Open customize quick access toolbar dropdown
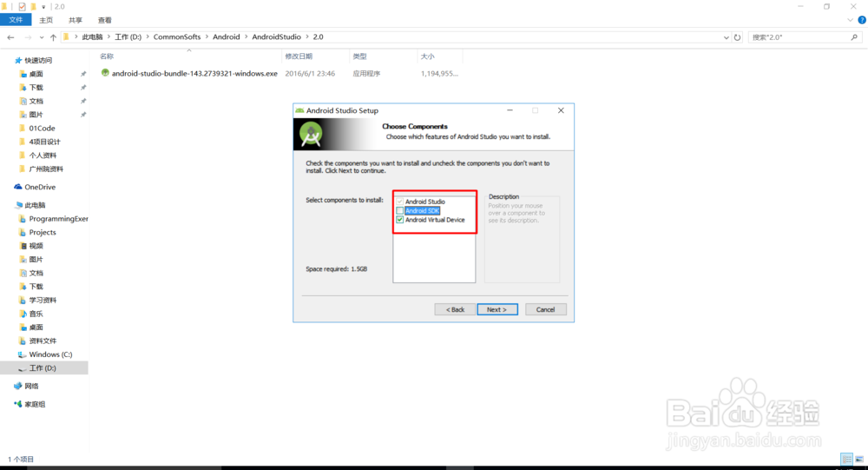868x470 pixels. pos(43,7)
